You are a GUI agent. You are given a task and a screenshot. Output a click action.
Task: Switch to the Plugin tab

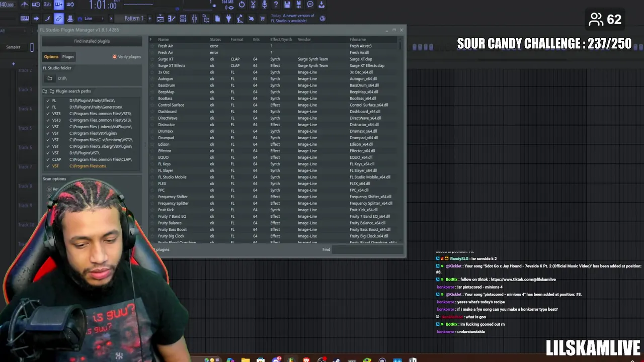(x=68, y=57)
